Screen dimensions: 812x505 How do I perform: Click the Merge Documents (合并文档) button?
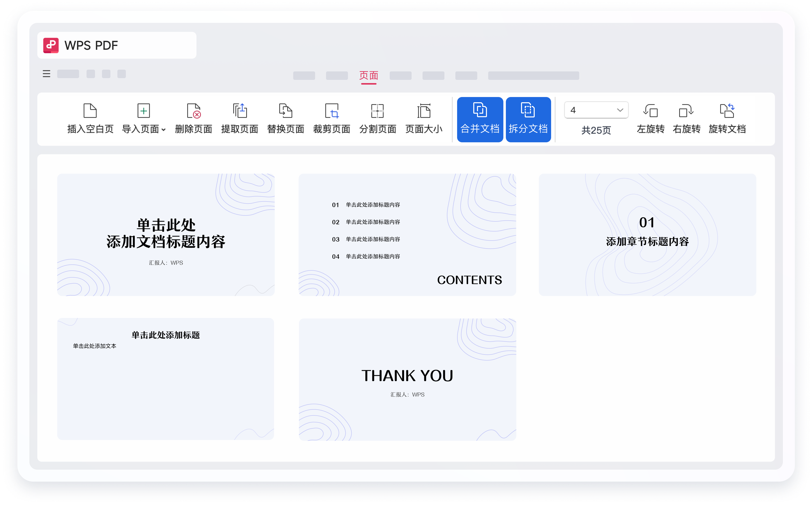tap(480, 120)
